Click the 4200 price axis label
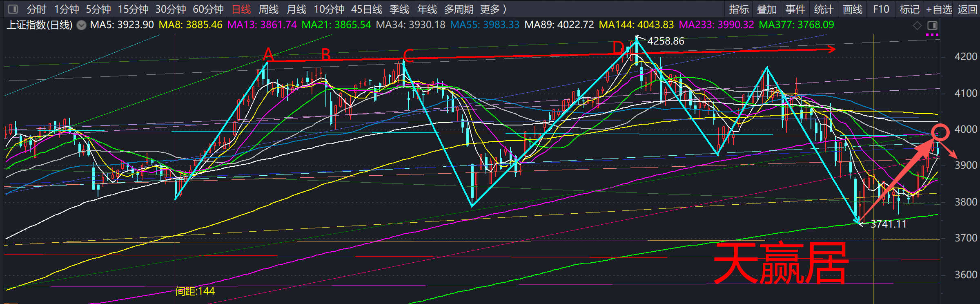Screen dimensions: 980x304 966,57
